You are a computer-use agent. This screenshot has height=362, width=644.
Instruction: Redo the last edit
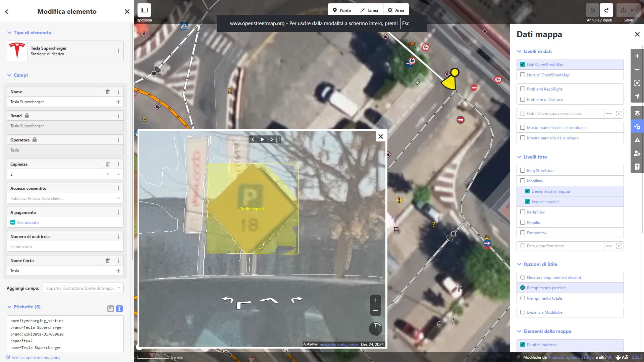pos(606,10)
